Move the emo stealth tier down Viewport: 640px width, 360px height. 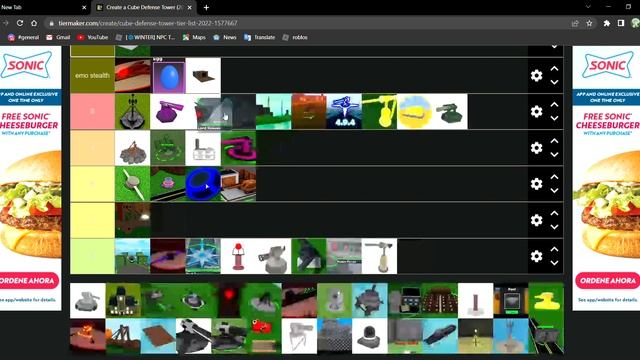click(554, 82)
